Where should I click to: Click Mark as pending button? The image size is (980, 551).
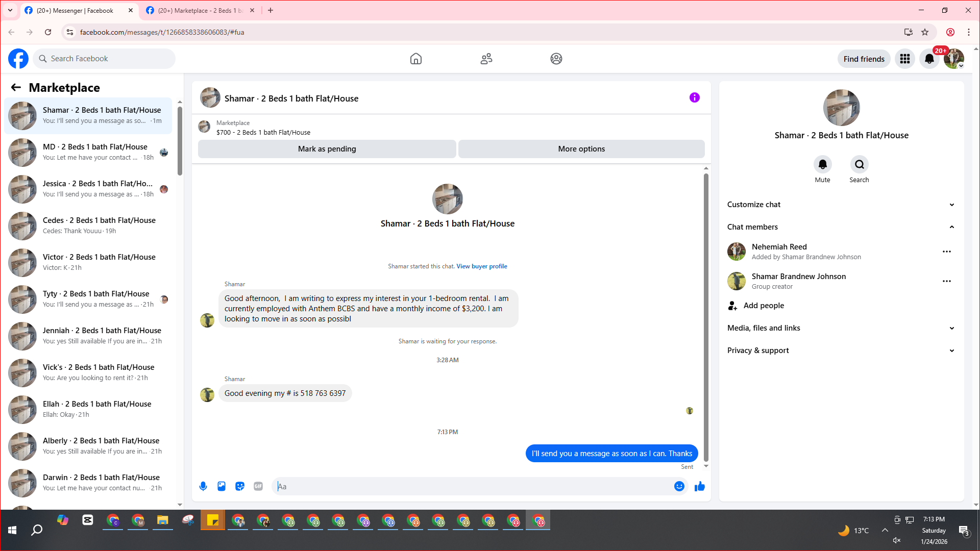click(327, 149)
